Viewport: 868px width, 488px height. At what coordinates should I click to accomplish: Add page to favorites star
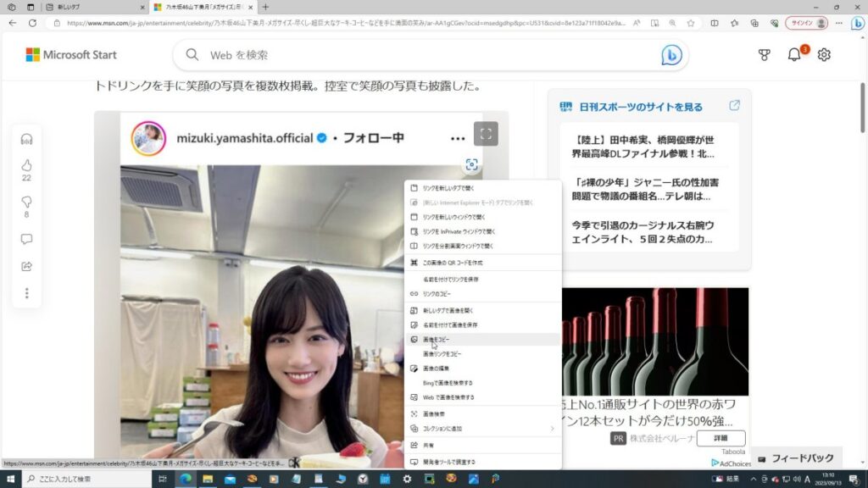[690, 23]
